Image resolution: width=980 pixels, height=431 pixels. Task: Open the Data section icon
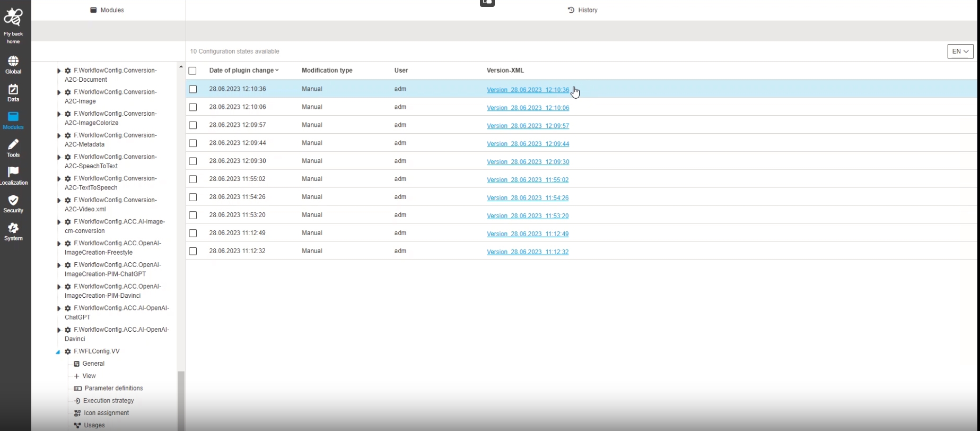(13, 92)
